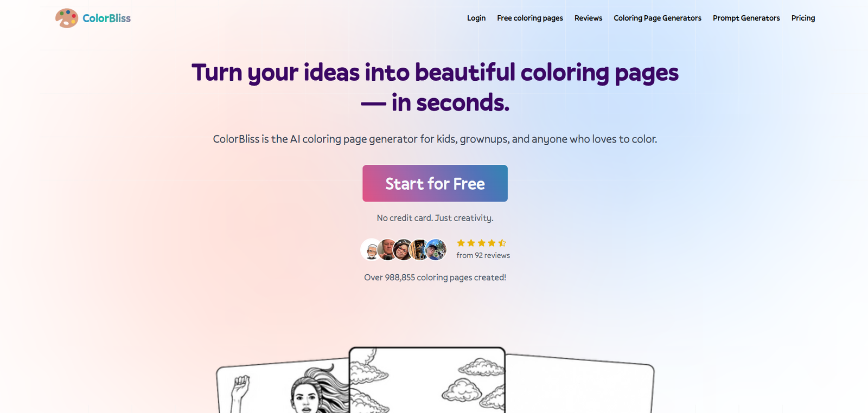Click the first gold rating star
This screenshot has height=413, width=868.
(461, 243)
